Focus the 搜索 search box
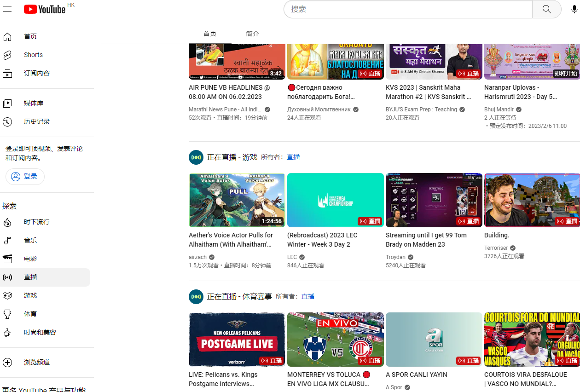Screen dimensions: 580x392 click(x=408, y=9)
